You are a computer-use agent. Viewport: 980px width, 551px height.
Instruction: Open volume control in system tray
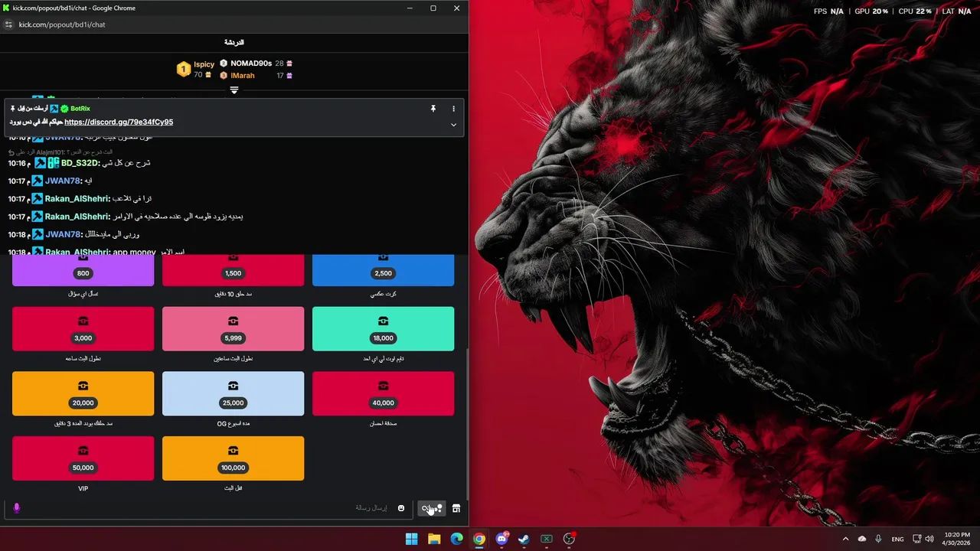click(x=929, y=539)
